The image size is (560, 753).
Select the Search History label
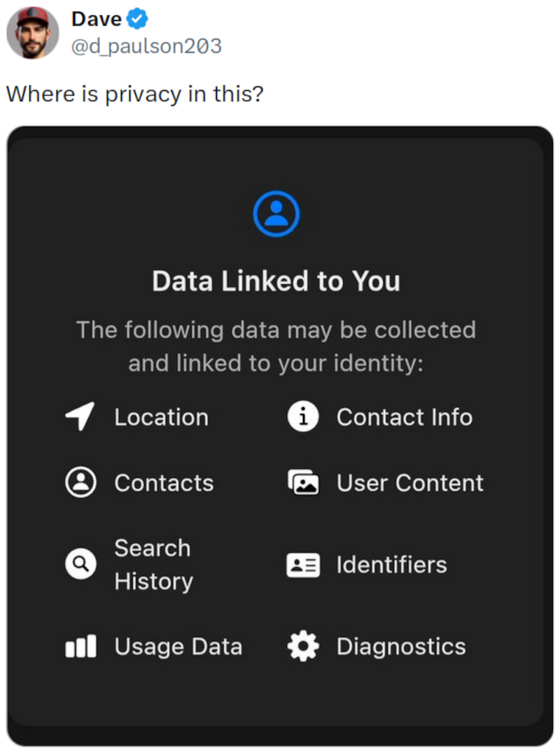153,564
